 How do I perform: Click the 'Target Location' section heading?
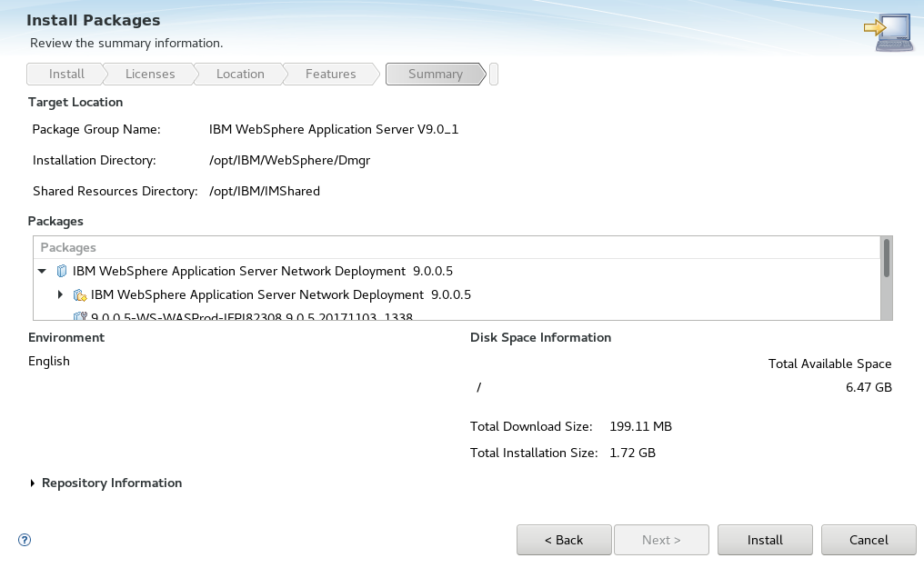tap(75, 103)
